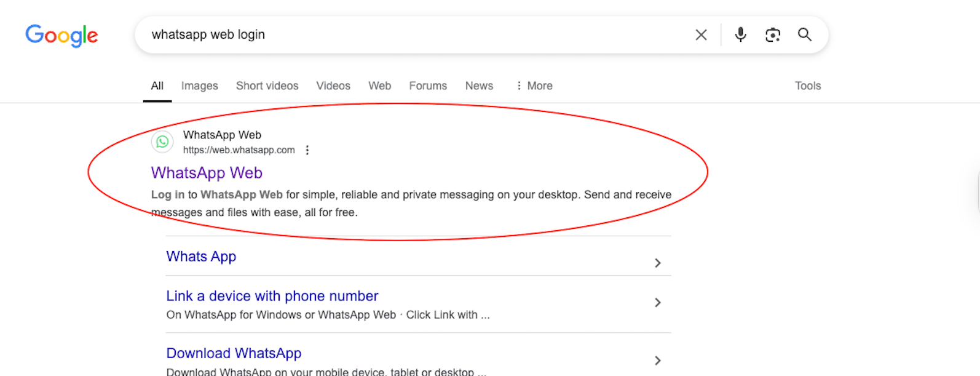
Task: Expand the chevron beside Link a device
Action: (x=658, y=303)
